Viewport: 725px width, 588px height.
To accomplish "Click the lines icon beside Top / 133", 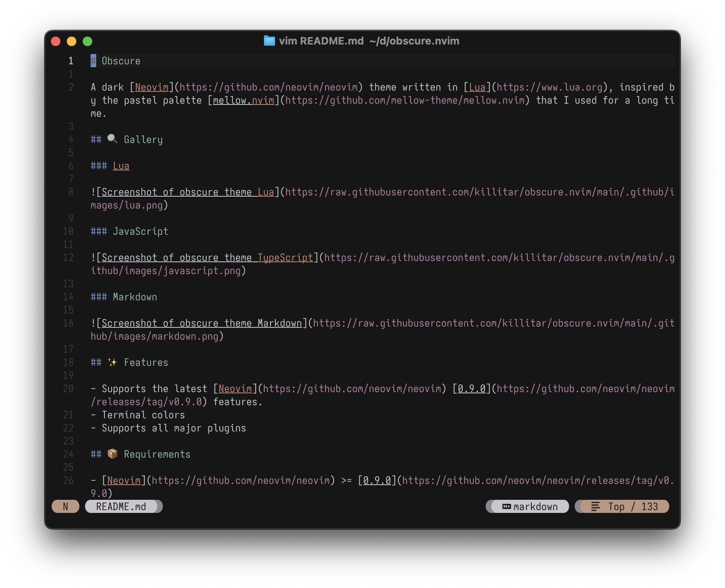I will [596, 506].
